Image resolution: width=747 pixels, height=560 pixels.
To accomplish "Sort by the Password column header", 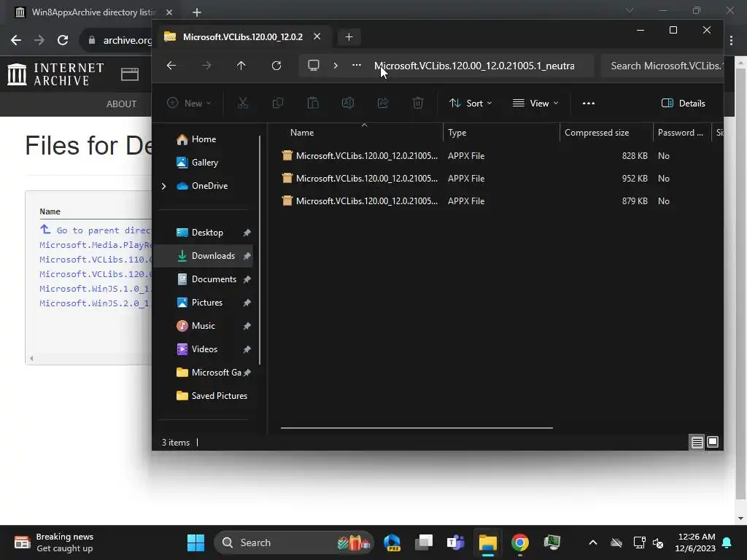I will (x=681, y=133).
